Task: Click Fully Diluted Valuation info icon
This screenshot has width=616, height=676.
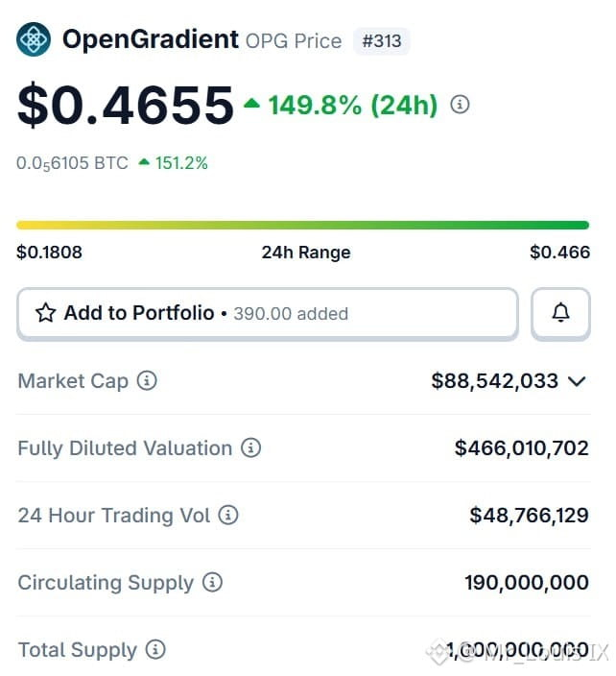Action: tap(250, 447)
